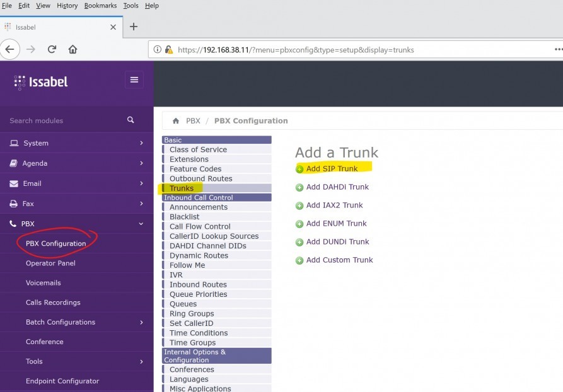Click the search modules magnifier icon
This screenshot has width=563, height=392.
tap(131, 120)
